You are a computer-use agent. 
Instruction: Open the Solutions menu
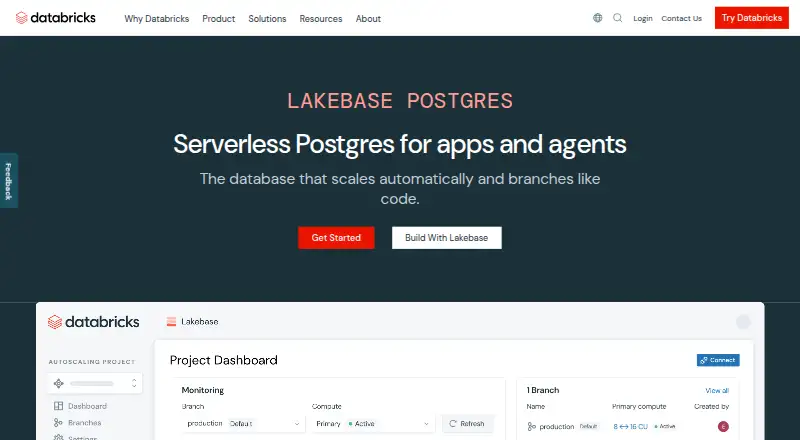click(267, 18)
